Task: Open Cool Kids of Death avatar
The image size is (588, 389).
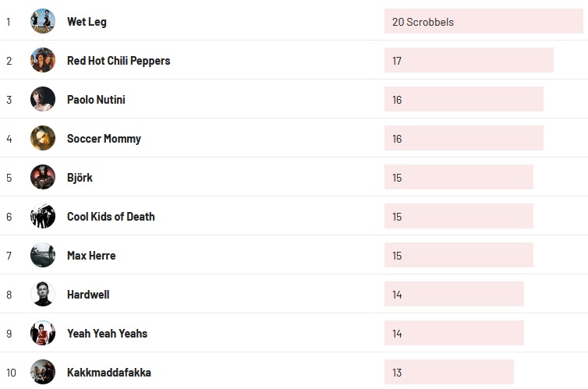Action: click(x=43, y=216)
